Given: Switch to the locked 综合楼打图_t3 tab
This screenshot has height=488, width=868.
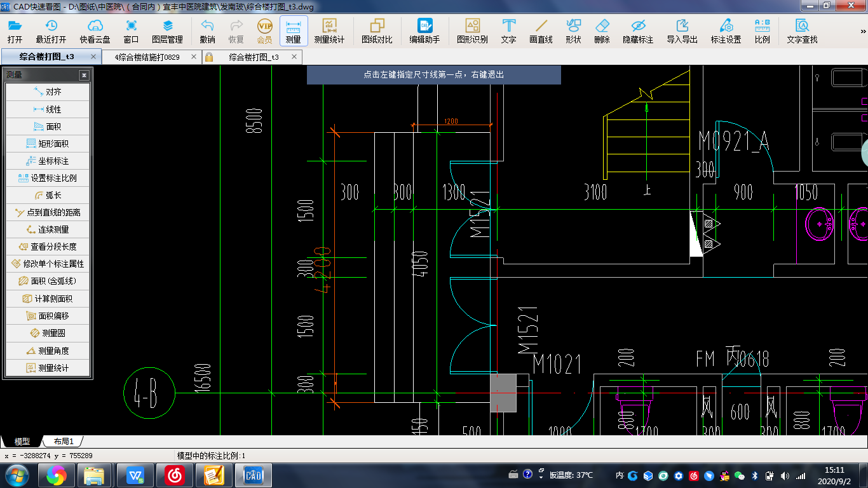Looking at the screenshot, I should coord(253,57).
